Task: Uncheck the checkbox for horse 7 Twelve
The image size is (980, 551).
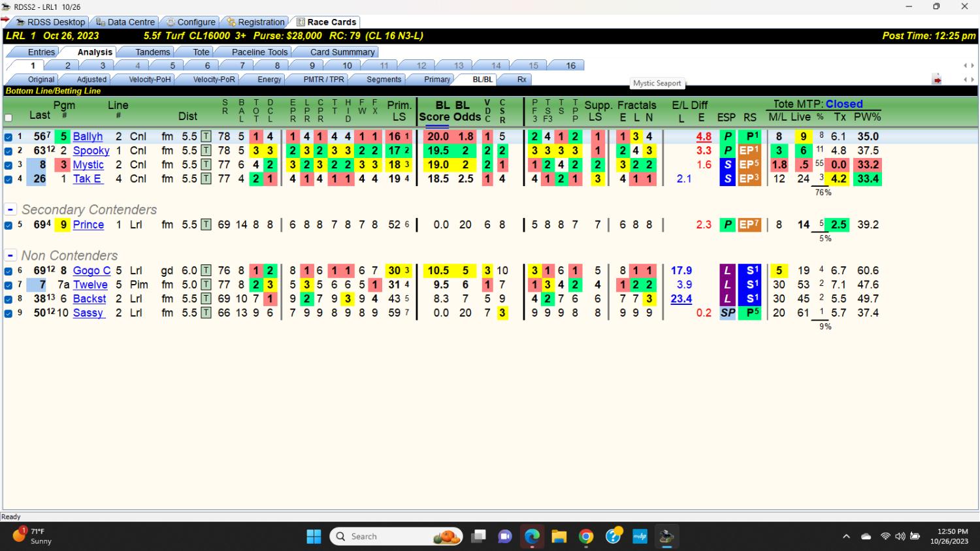Action: click(x=8, y=285)
